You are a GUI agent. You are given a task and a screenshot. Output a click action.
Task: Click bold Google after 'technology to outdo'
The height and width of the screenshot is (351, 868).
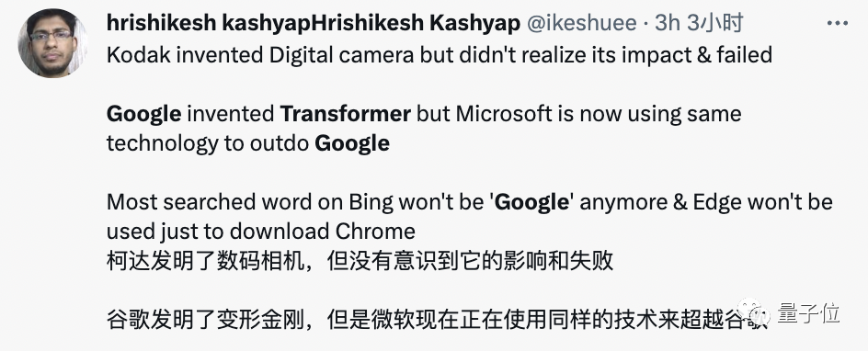coord(352,143)
